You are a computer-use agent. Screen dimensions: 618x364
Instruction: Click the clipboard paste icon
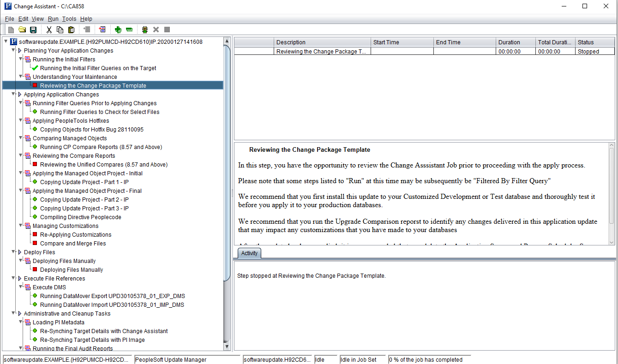coord(71,30)
